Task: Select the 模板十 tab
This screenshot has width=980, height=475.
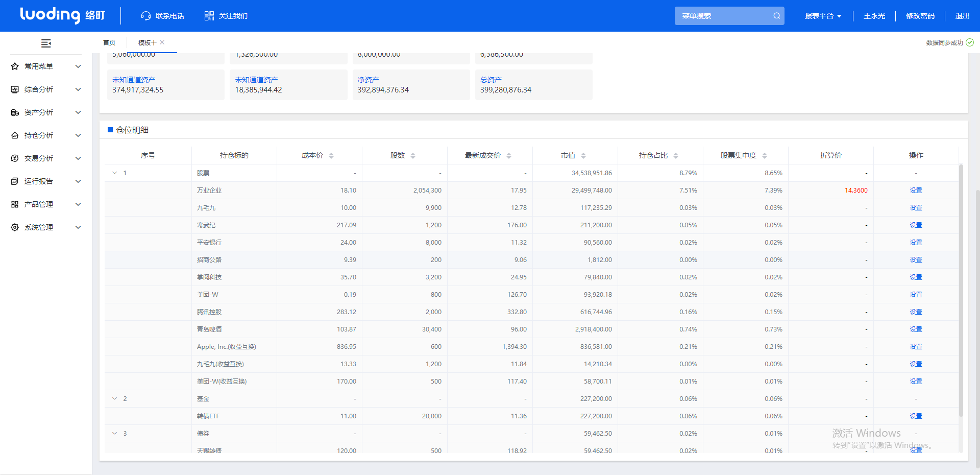Action: 147,42
